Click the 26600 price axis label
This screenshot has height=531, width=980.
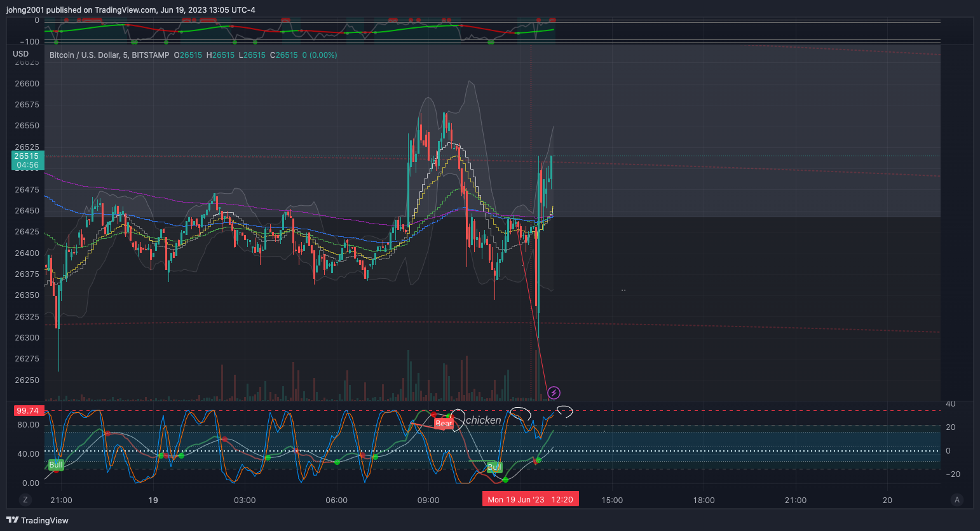27,84
